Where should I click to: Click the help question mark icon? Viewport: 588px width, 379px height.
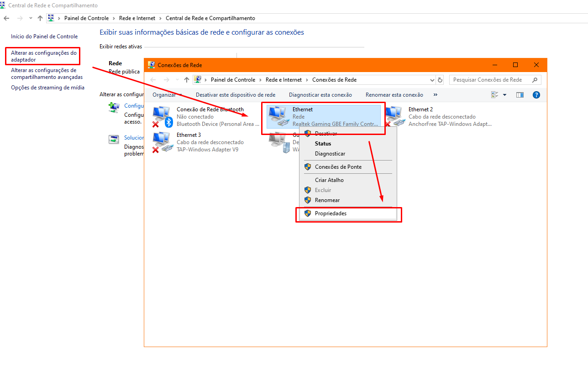pyautogui.click(x=536, y=95)
